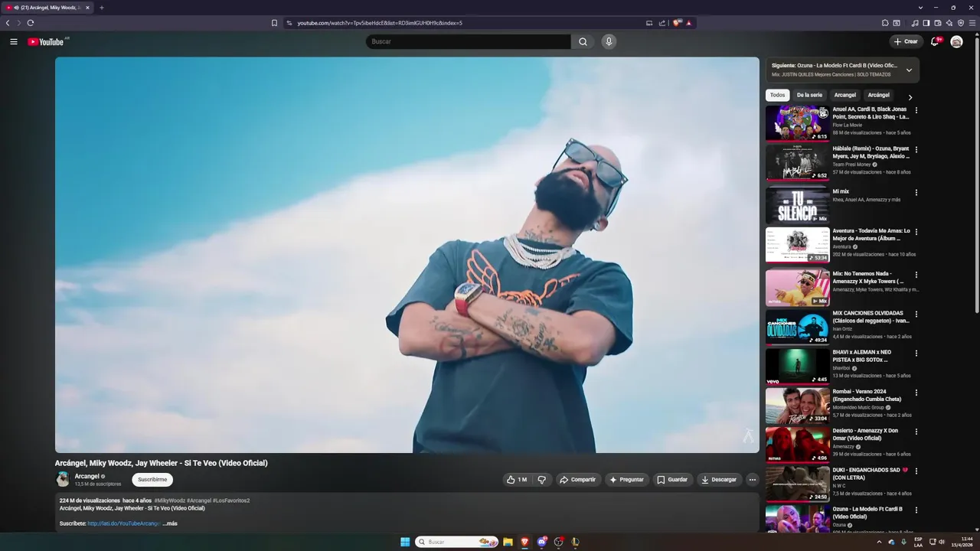
Task: Open the taskbar clock and date
Action: point(962,542)
